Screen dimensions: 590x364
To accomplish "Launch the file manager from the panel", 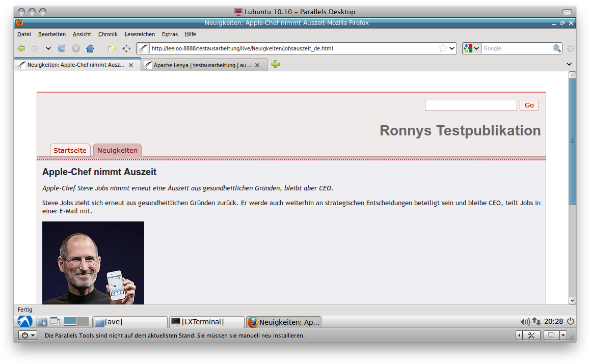I will [42, 322].
